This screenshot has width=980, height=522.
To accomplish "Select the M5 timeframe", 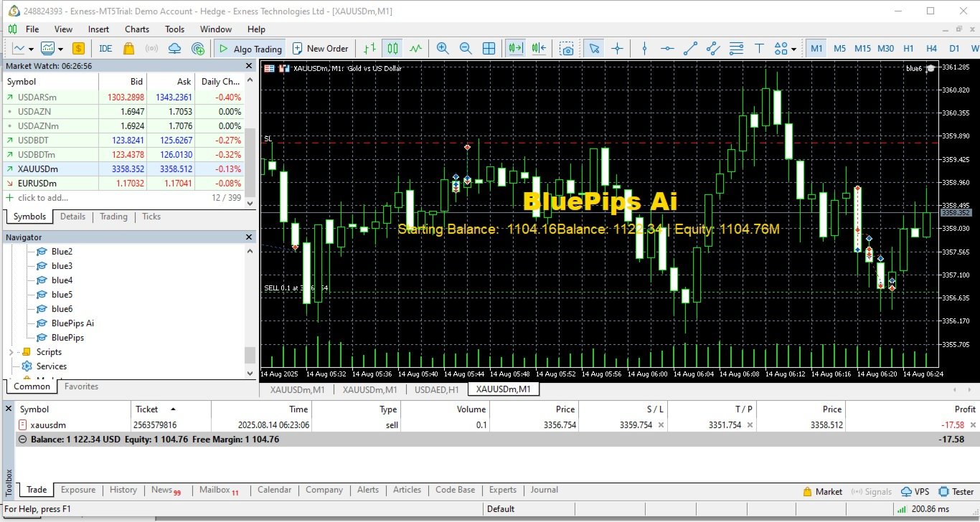I will [x=839, y=49].
